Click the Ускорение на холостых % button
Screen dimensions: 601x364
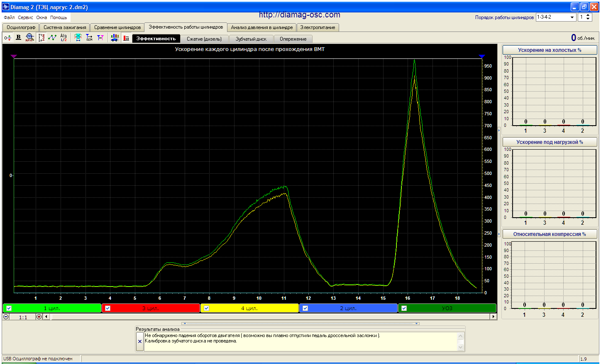(x=550, y=50)
